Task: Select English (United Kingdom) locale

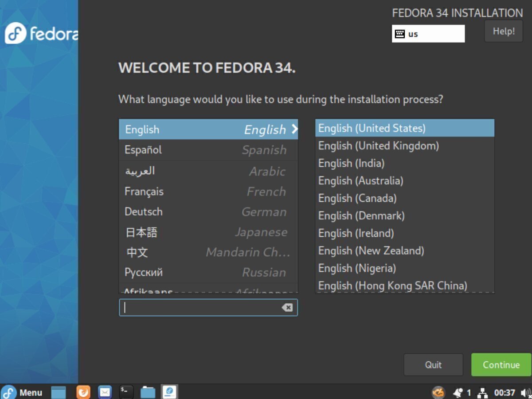Action: pos(379,145)
